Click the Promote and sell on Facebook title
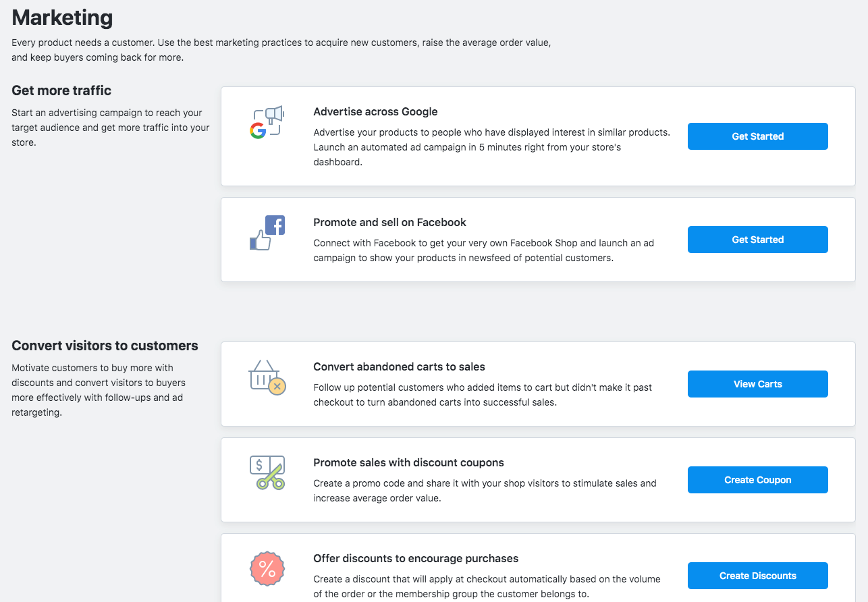The image size is (868, 602). (x=389, y=223)
